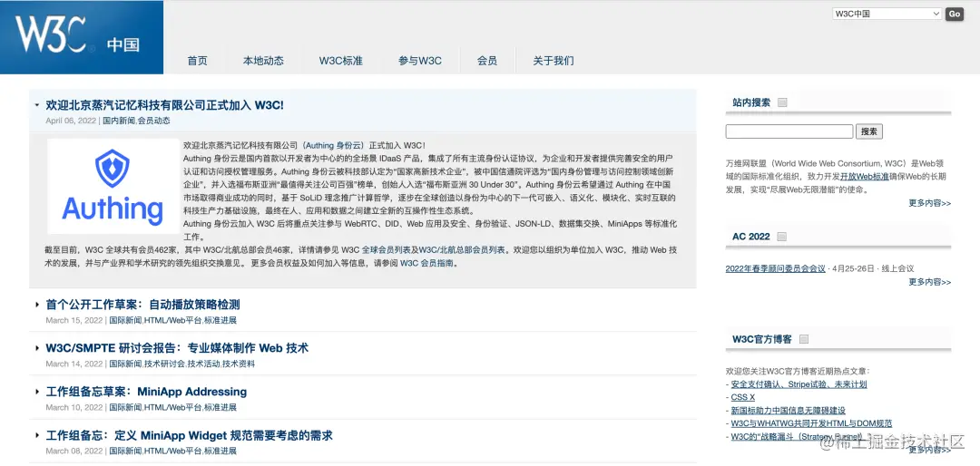Open blog link 新国标助力中国信息无障碍建设
980x466 pixels.
click(x=789, y=411)
